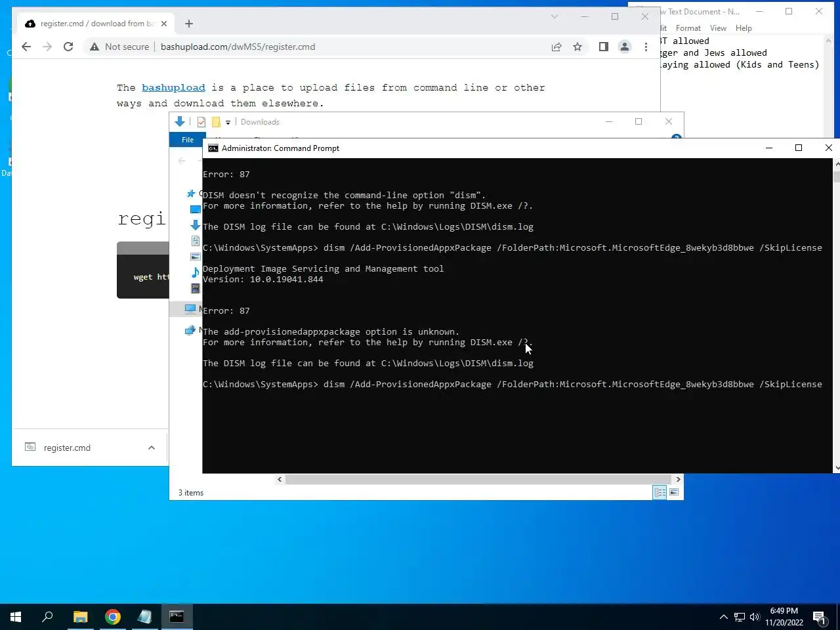Click 'The add-provisionedappxpackage option is unknown' line
Screen dimensions: 840x630
(331, 331)
